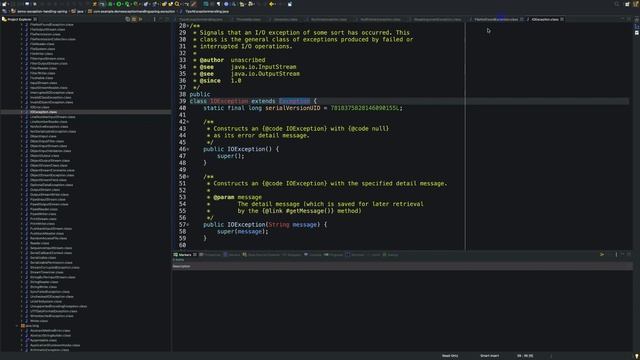Close the FileNotFoundException.class editor tab
640x360 pixels.
pyautogui.click(x=522, y=19)
